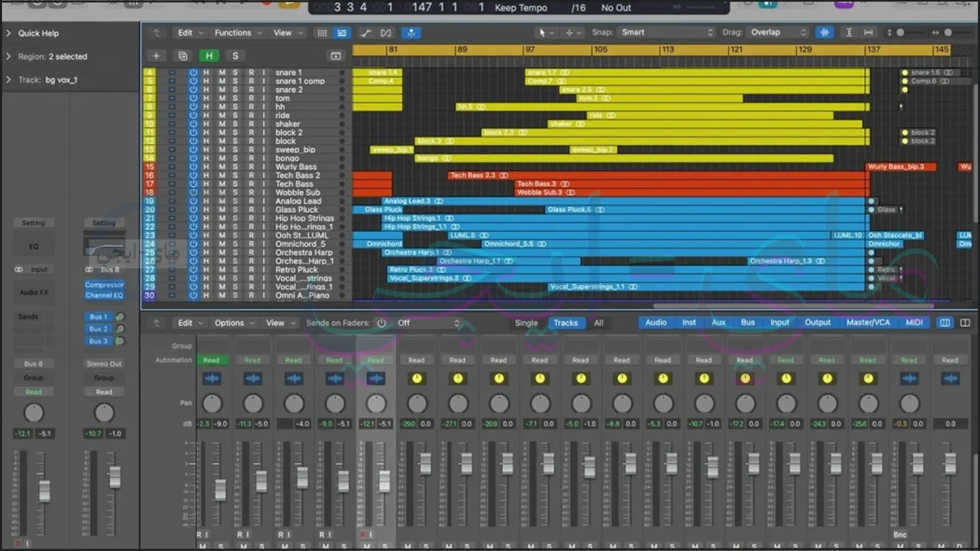Toggle the Aux channel filter button

[719, 322]
